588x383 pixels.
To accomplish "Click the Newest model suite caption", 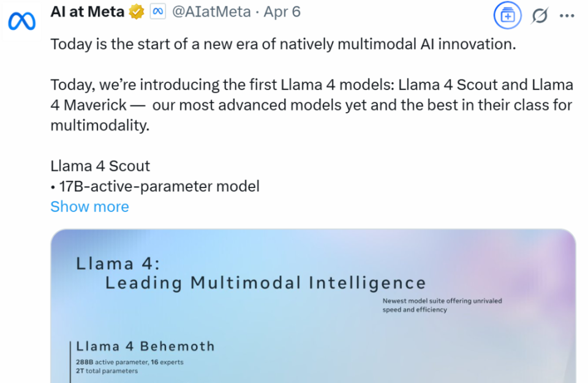I will pyautogui.click(x=442, y=305).
